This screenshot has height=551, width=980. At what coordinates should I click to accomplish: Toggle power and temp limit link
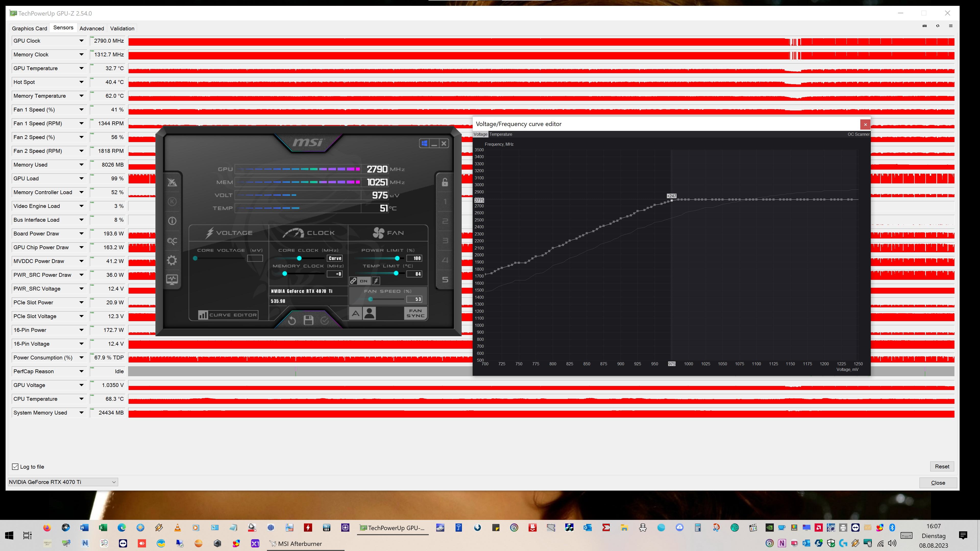point(353,281)
